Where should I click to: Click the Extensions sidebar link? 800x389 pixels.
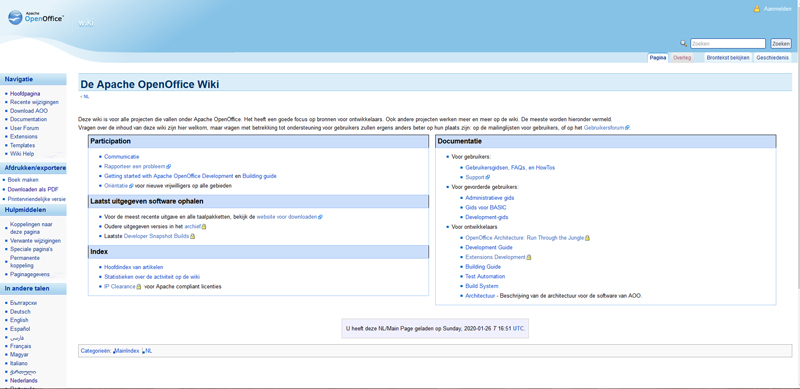click(x=23, y=137)
